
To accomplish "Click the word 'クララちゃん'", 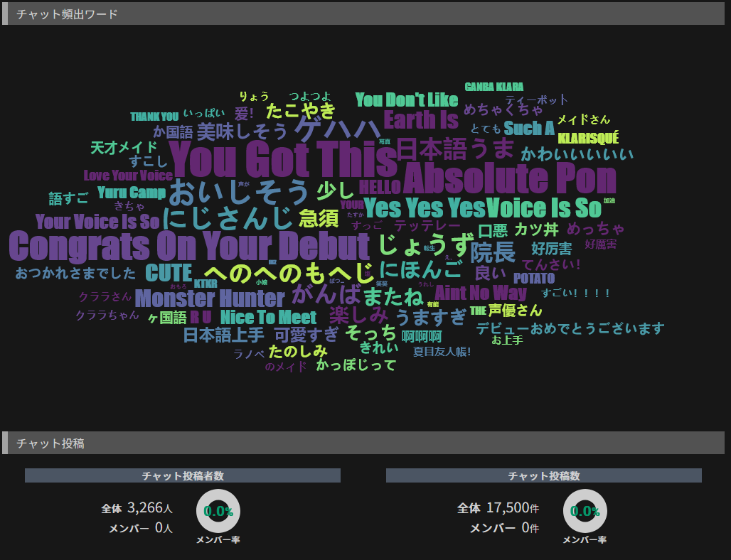I will tap(107, 316).
